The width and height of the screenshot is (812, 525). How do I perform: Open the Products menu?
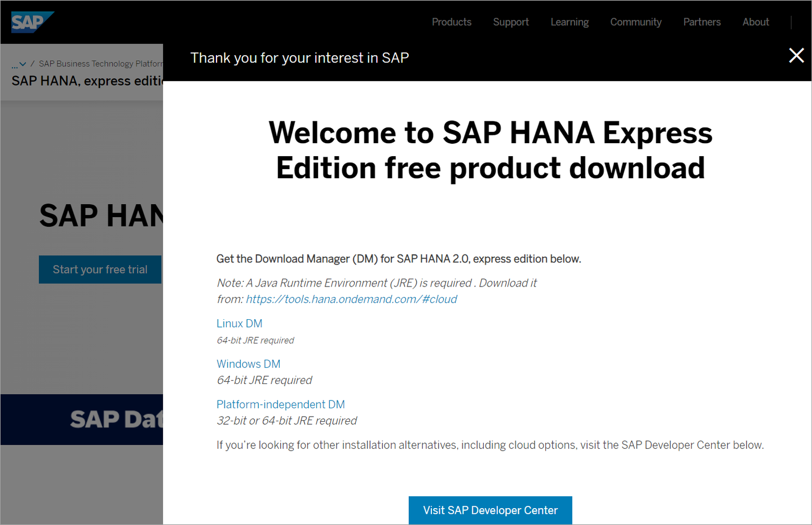coord(452,22)
